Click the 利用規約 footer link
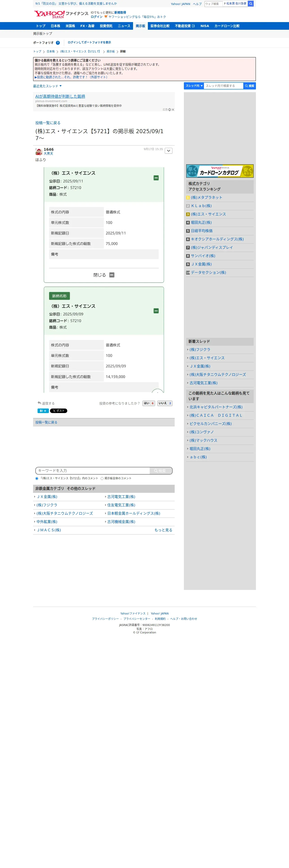The height and width of the screenshot is (868, 289). [160, 619]
